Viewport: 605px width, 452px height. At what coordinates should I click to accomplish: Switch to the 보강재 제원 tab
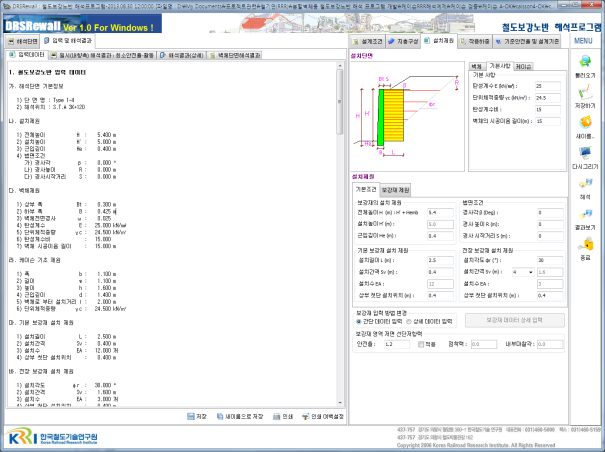pyautogui.click(x=395, y=190)
